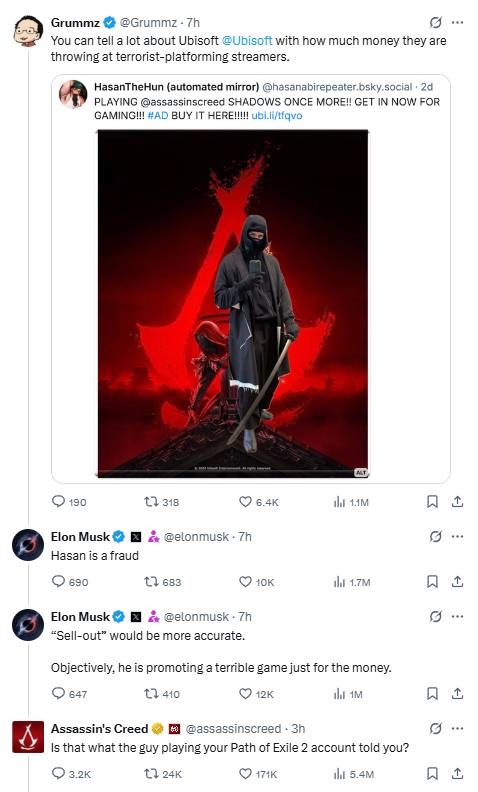Like the Grummz tweet with 6.4K likes

tap(258, 502)
